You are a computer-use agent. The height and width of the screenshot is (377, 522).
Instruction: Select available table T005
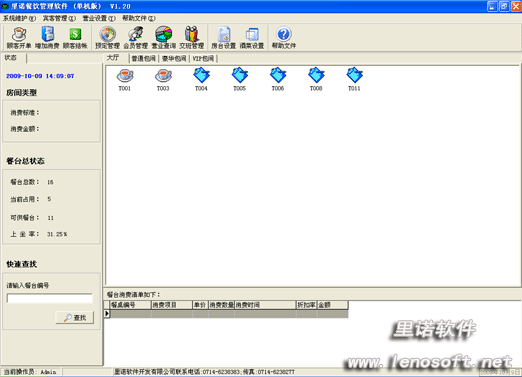(240, 79)
